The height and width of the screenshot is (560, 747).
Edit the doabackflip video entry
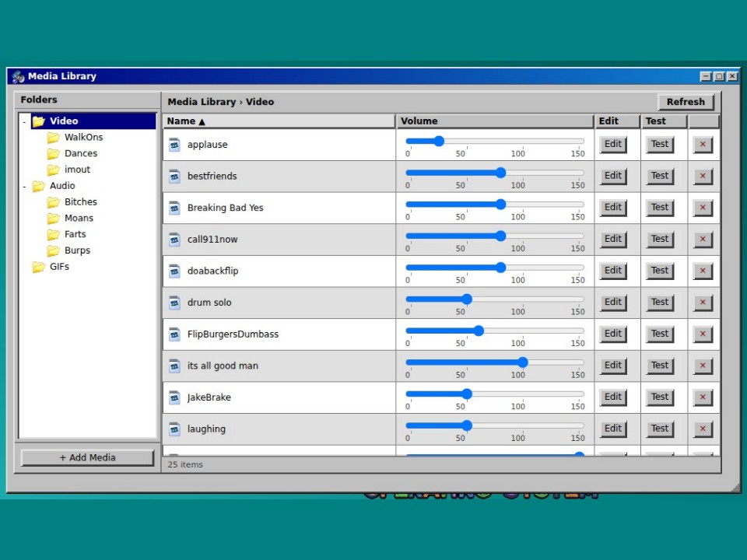[x=612, y=271]
